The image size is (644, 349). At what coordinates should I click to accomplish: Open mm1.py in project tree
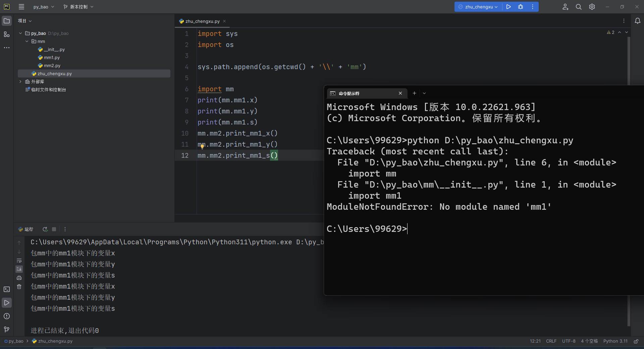pos(52,57)
